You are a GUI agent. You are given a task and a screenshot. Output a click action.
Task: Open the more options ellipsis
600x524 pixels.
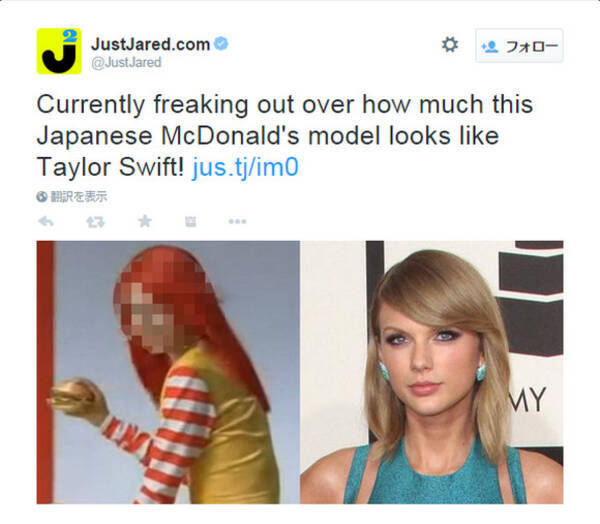pyautogui.click(x=237, y=221)
